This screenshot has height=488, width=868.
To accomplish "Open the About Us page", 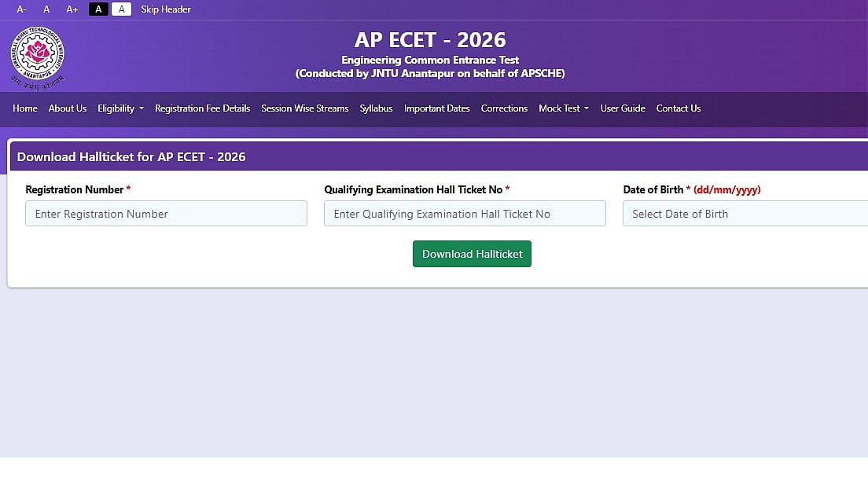I will 68,108.
